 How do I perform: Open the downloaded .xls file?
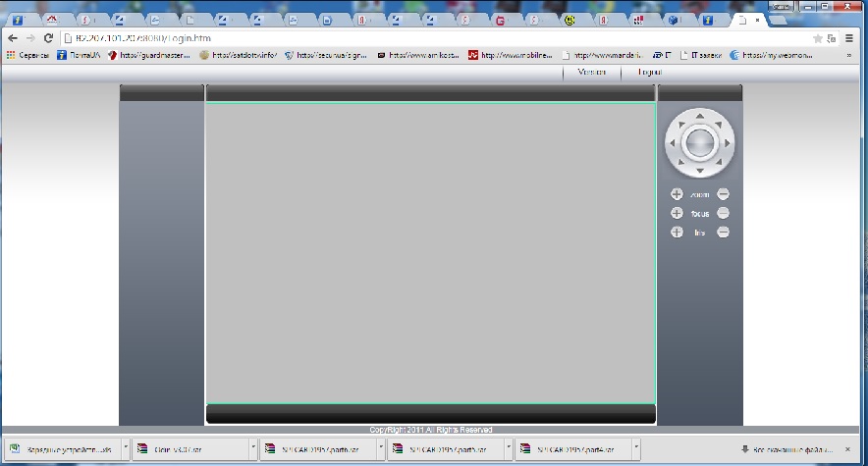63,449
